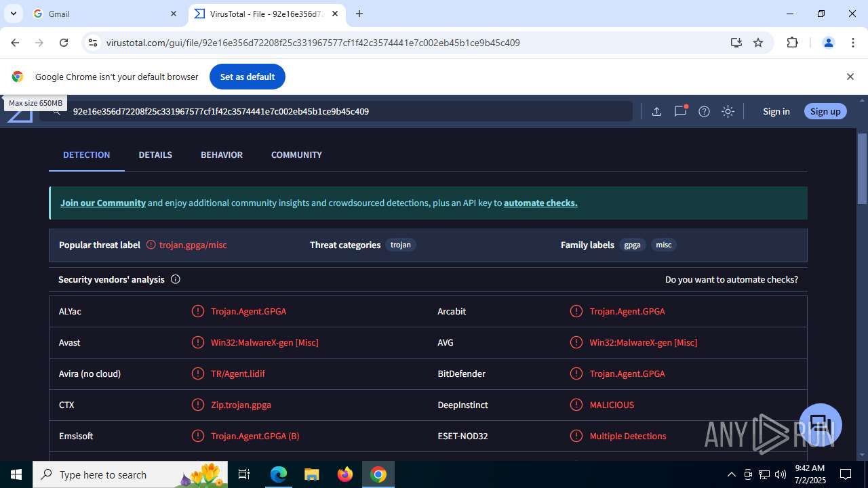Click the Arcabit detection alert icon
This screenshot has width=868, height=488.
pyautogui.click(x=576, y=311)
